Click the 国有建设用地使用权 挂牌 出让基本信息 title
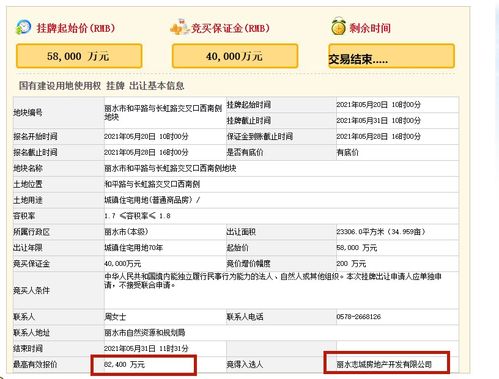The height and width of the screenshot is (379, 499). (101, 86)
